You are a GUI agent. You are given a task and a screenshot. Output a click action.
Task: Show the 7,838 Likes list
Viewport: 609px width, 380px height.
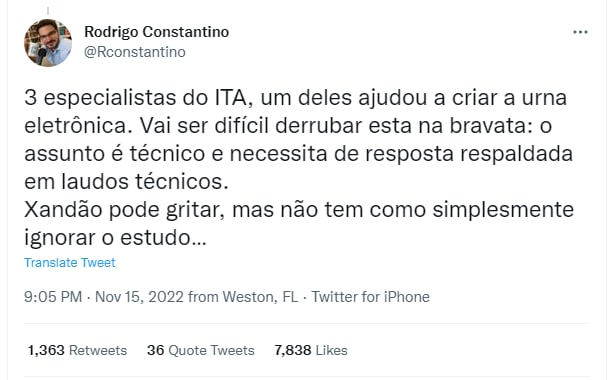coord(311,350)
